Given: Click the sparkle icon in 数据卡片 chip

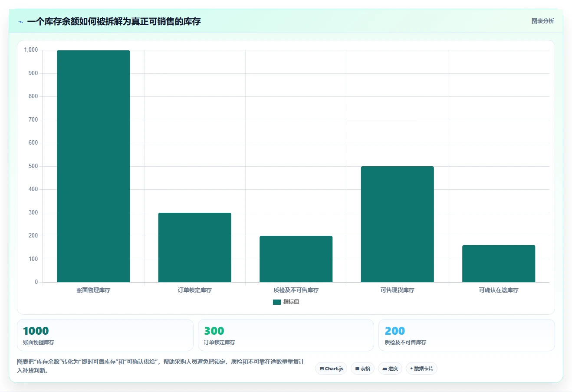Looking at the screenshot, I should pos(411,369).
